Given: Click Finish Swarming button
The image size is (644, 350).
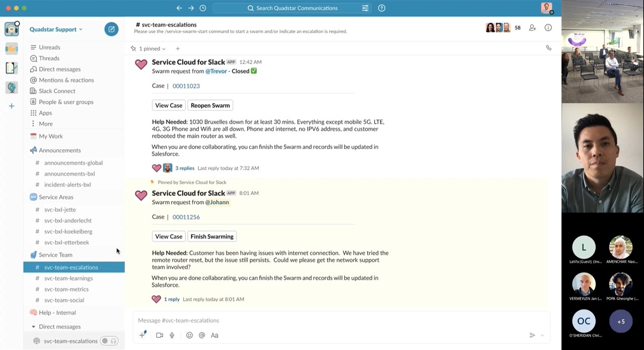Looking at the screenshot, I should tap(212, 236).
